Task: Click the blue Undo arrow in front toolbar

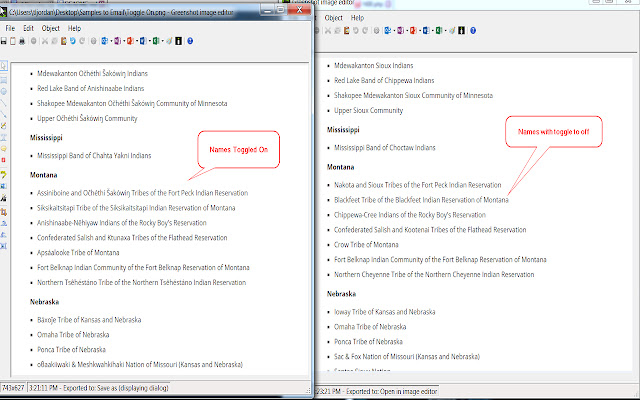Action: click(x=73, y=41)
